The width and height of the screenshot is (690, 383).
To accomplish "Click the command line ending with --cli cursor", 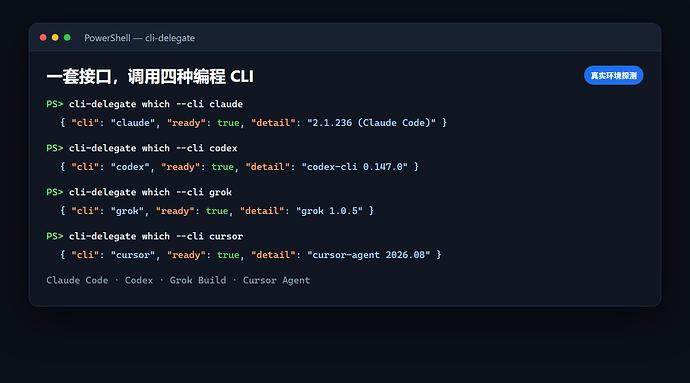I will pyautogui.click(x=145, y=236).
